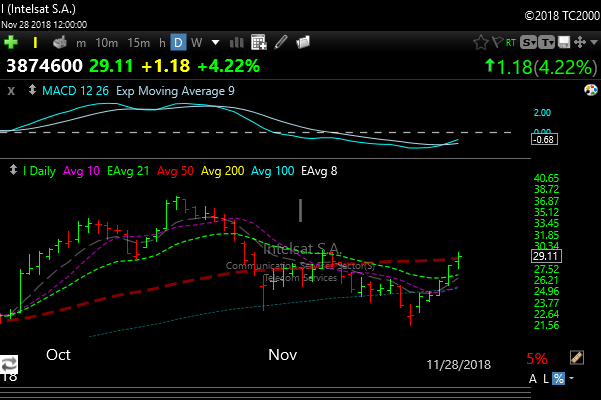Screen dimensions: 601x400
Task: Click the star favorite icon
Action: click(480, 42)
